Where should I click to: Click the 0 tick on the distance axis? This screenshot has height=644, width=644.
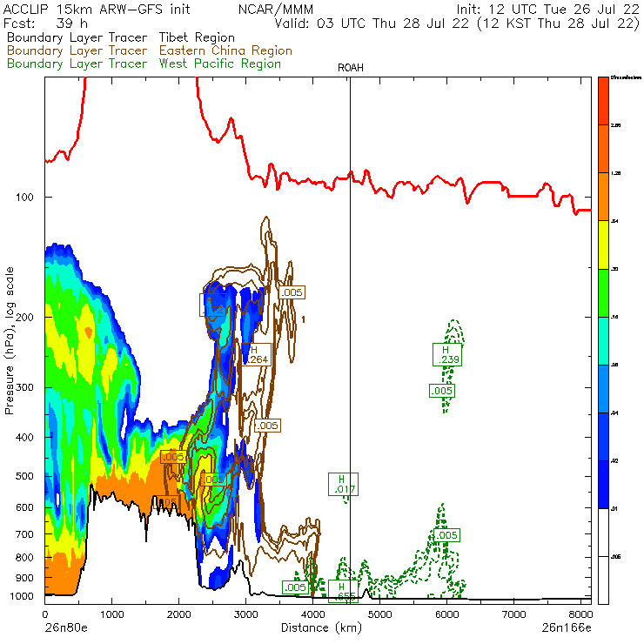(x=45, y=614)
